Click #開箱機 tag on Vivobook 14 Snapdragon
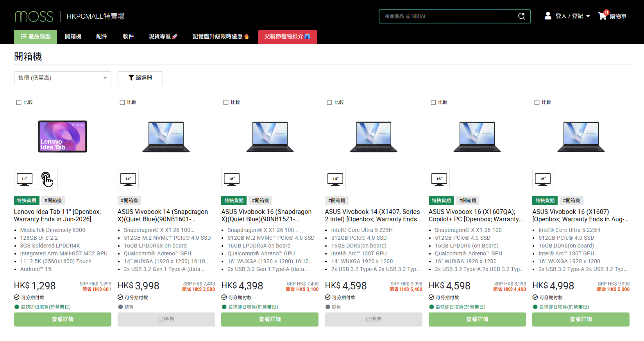This screenshot has height=341, width=644. point(129,201)
